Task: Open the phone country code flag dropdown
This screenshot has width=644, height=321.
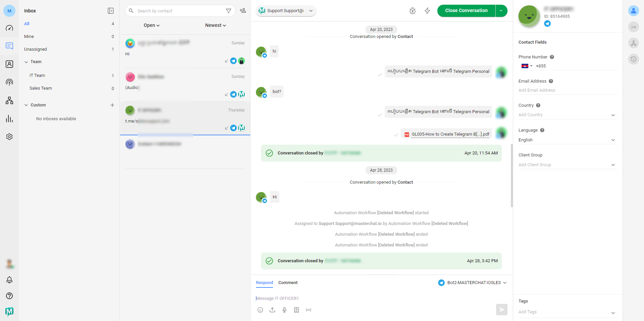Action: (x=527, y=66)
